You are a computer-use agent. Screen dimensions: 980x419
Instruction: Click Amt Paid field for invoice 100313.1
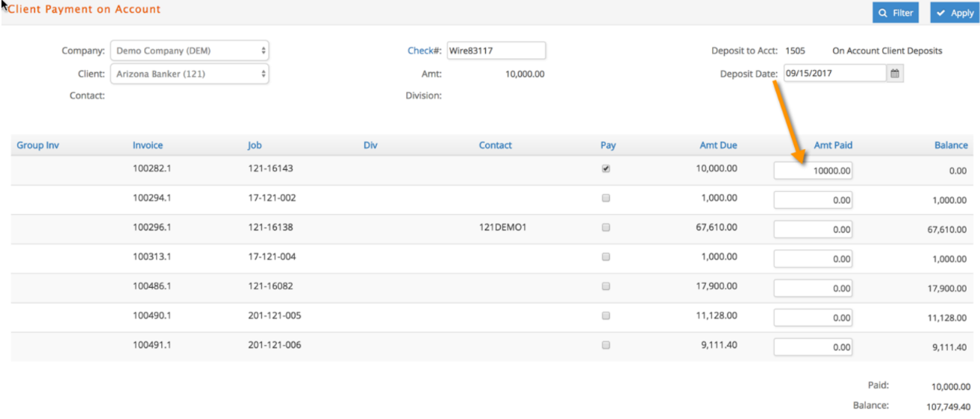point(813,259)
